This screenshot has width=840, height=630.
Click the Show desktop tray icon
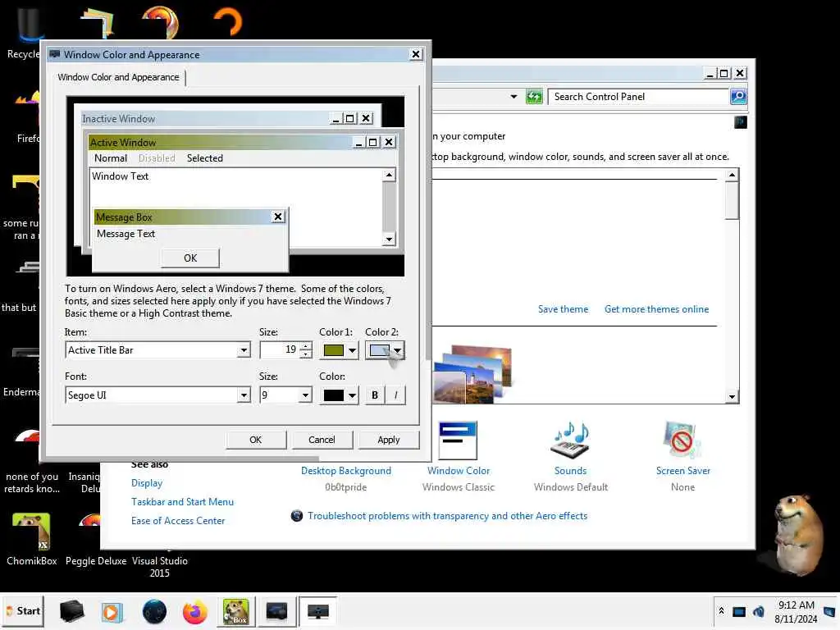(829, 611)
